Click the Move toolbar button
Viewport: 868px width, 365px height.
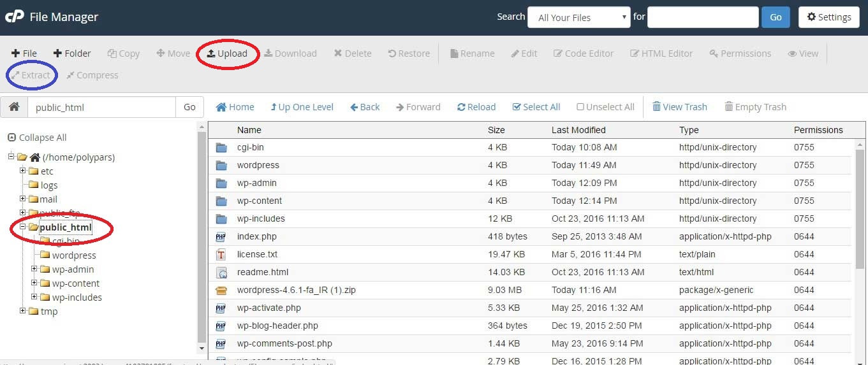[x=173, y=54]
